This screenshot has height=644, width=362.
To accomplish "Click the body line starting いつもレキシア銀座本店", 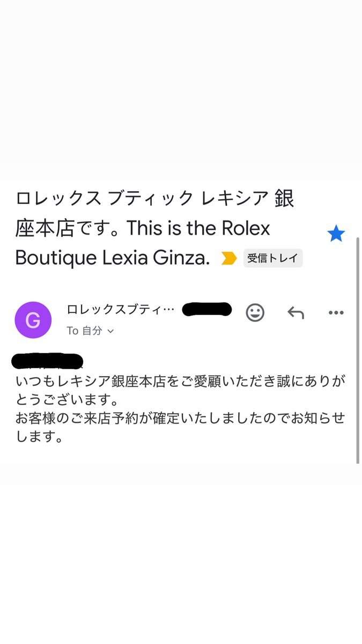I will click(x=180, y=382).
